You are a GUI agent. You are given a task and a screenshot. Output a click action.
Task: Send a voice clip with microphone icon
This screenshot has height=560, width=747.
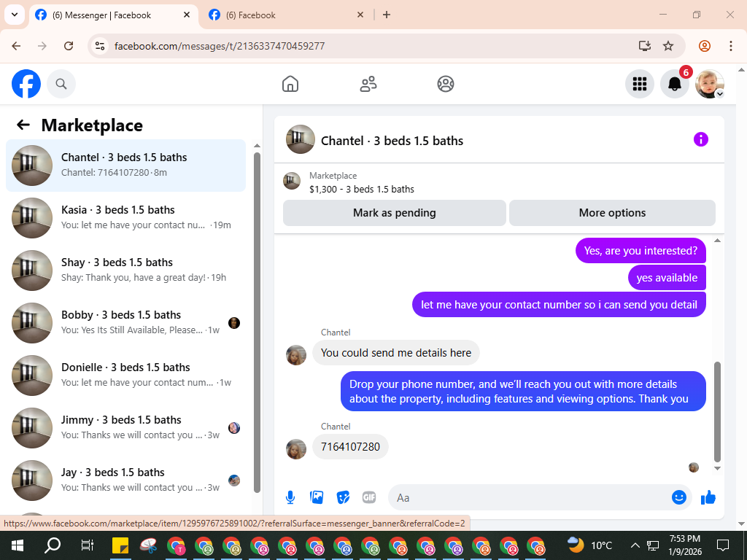(290, 497)
